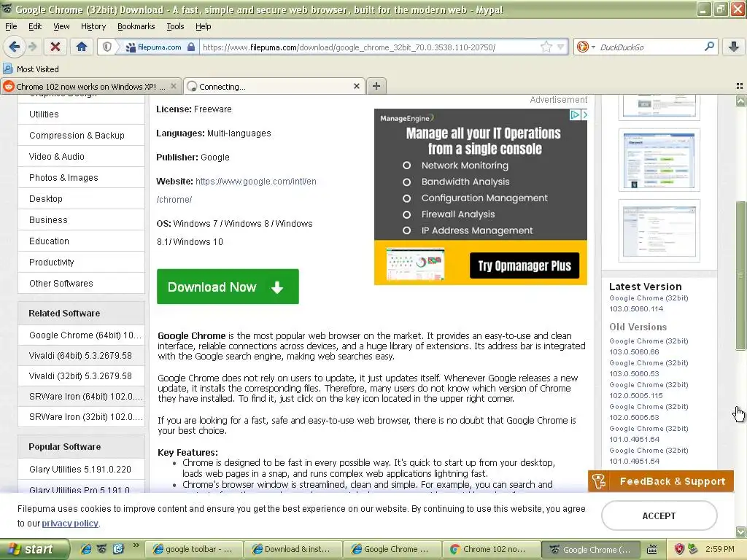Bookmark this page with the star icon
747x560 pixels.
click(x=546, y=47)
